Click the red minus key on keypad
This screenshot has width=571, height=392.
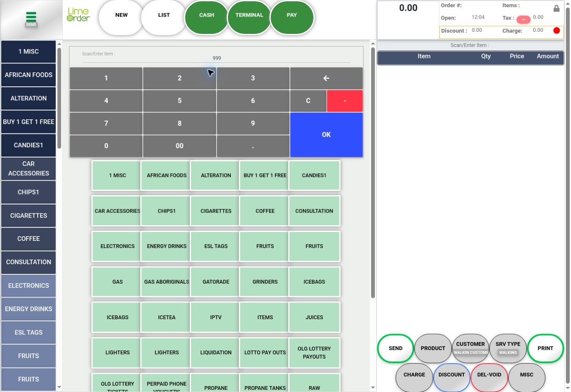pos(345,101)
